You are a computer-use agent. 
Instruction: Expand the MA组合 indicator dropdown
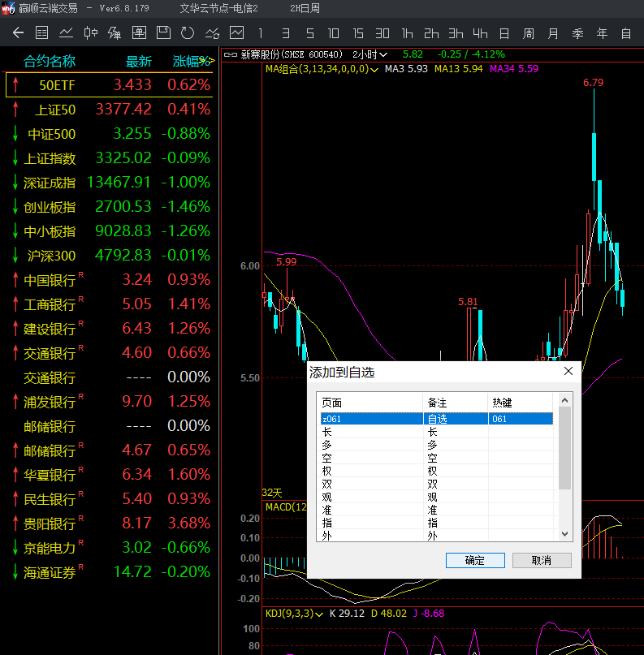point(374,69)
